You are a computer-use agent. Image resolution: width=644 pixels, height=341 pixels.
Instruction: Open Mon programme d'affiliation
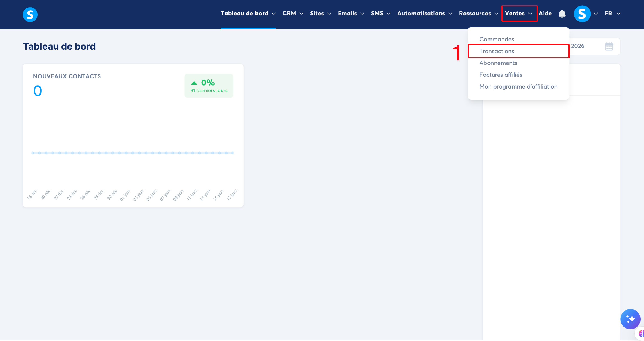point(518,87)
